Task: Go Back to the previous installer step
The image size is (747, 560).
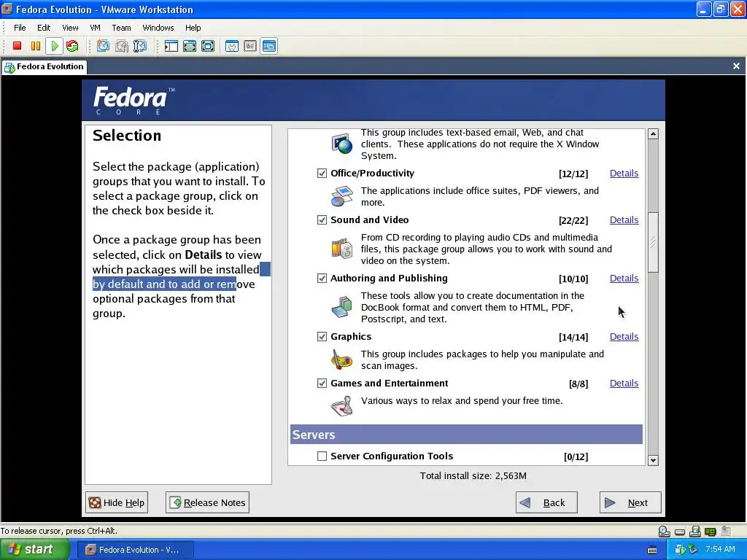Action: coord(546,502)
